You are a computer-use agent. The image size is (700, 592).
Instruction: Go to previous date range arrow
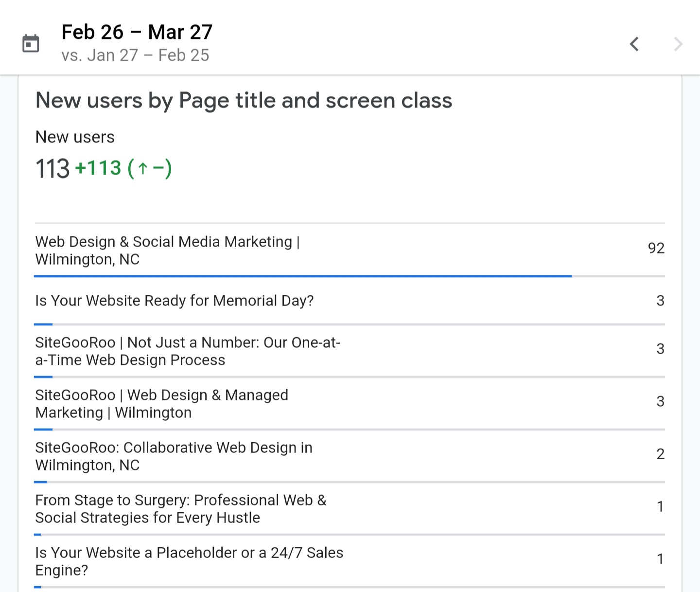[634, 44]
